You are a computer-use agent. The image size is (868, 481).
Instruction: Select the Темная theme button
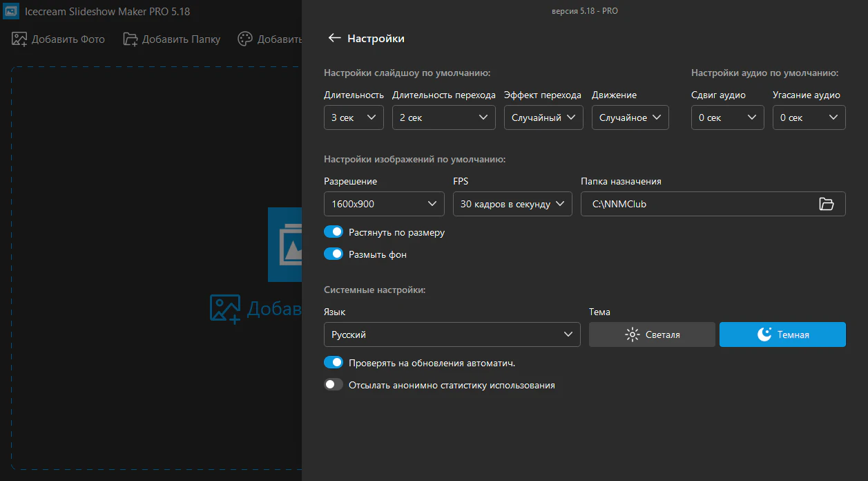(782, 334)
